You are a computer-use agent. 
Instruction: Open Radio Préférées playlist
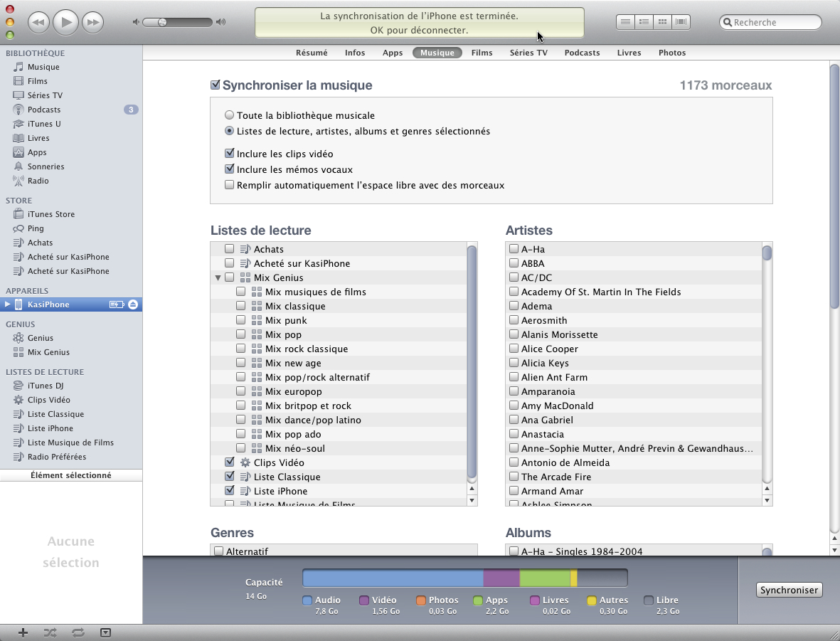pos(57,457)
